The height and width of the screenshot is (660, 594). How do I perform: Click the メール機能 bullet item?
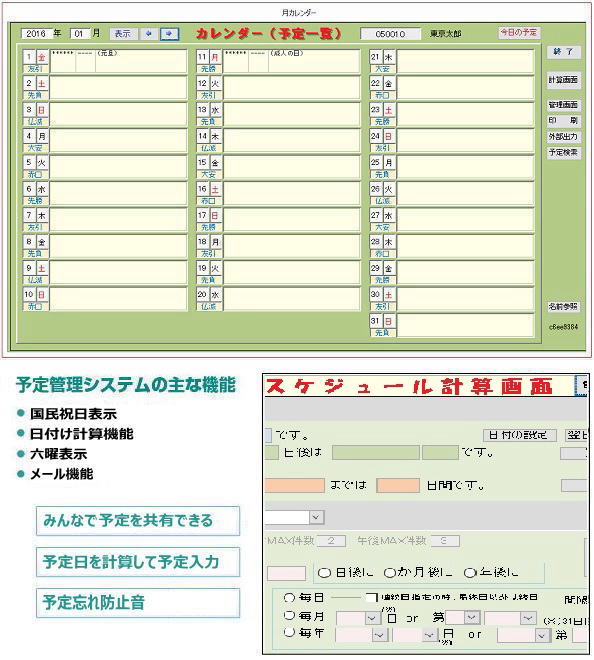pyautogui.click(x=61, y=474)
